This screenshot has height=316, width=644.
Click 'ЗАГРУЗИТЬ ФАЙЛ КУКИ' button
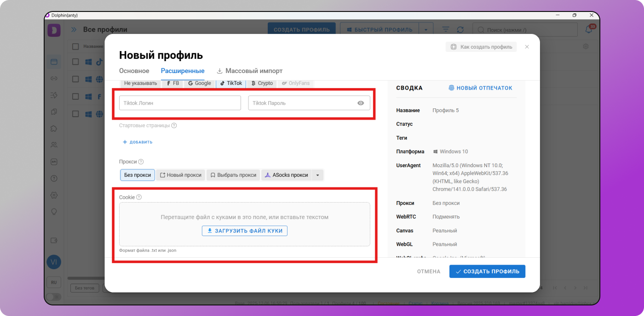click(x=244, y=231)
